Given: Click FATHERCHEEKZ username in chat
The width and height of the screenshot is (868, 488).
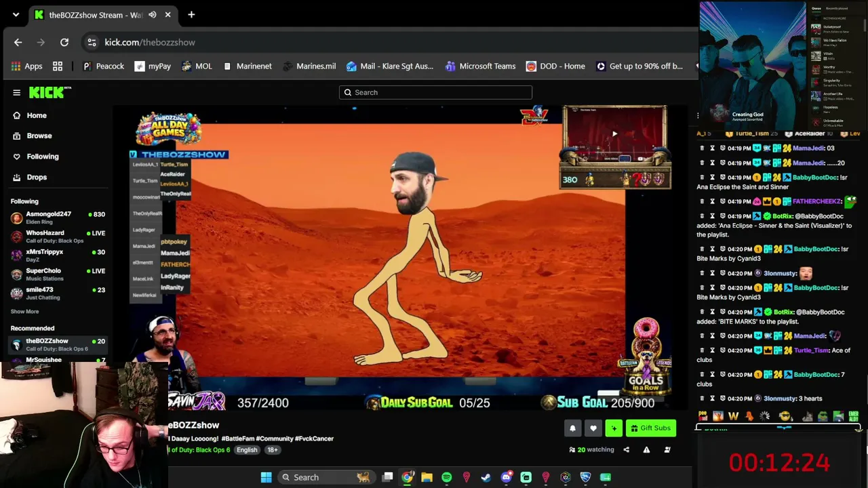Looking at the screenshot, I should [x=816, y=201].
